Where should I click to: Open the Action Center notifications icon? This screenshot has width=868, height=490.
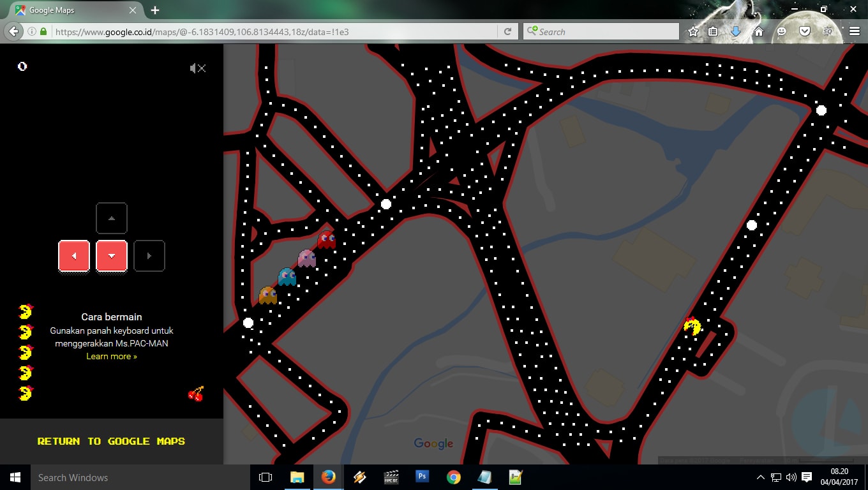807,477
